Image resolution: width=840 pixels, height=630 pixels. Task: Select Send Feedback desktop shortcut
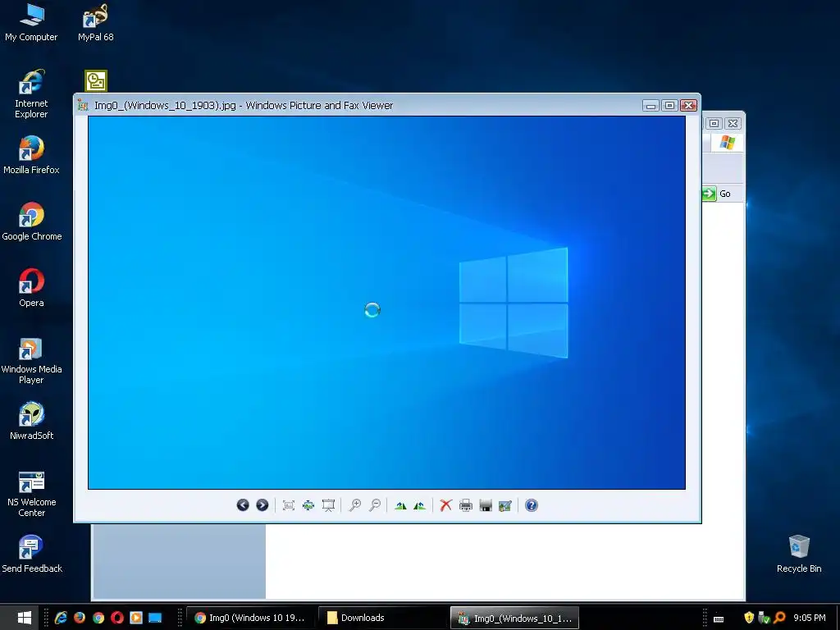pyautogui.click(x=31, y=554)
